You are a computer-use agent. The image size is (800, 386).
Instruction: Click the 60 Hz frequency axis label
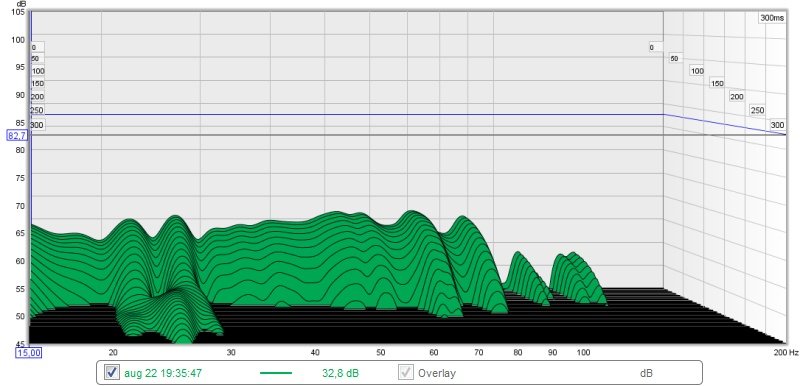434,352
